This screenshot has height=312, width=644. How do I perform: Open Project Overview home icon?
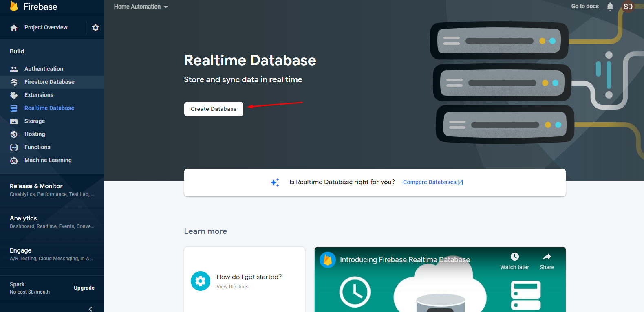point(14,28)
